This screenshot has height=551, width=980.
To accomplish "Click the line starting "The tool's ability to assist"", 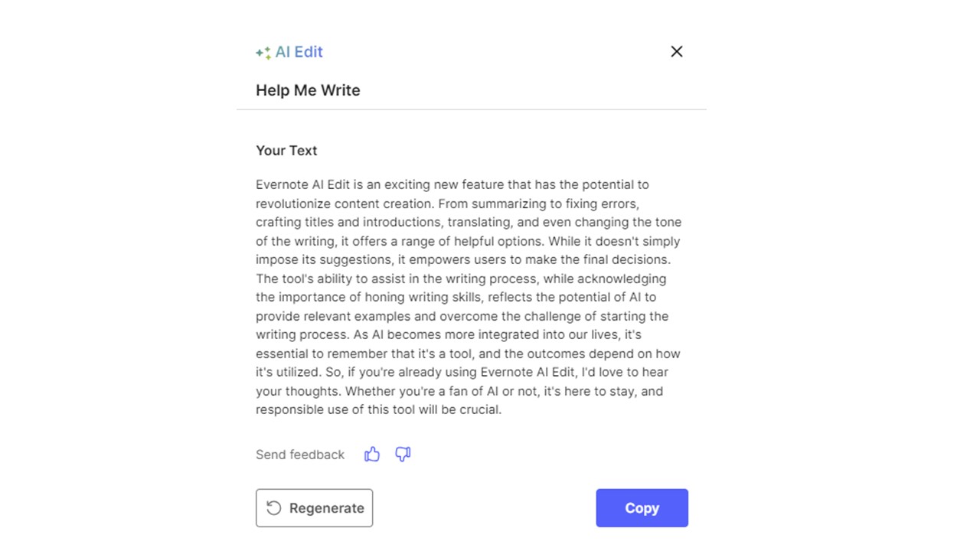I will 460,279.
